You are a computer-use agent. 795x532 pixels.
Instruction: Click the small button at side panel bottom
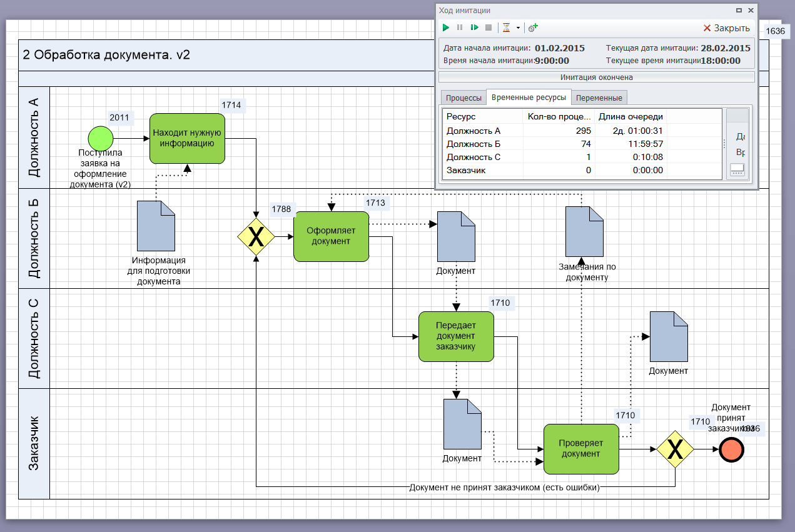(x=738, y=169)
